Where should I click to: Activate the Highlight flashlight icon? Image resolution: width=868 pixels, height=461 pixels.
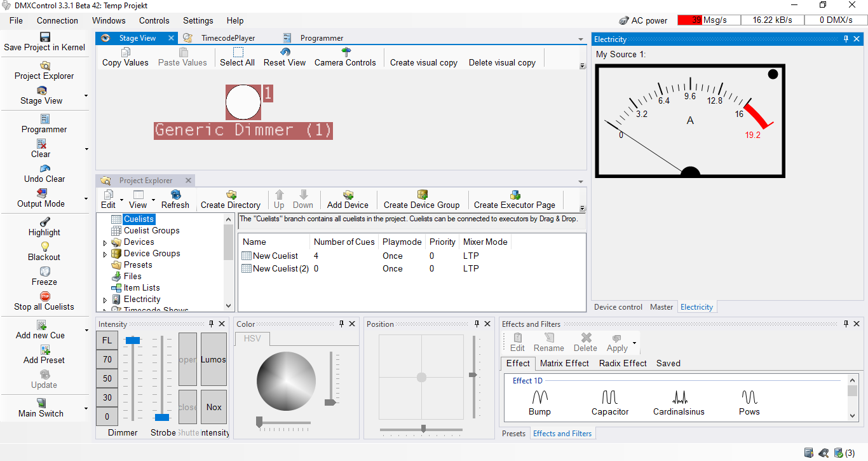44,222
